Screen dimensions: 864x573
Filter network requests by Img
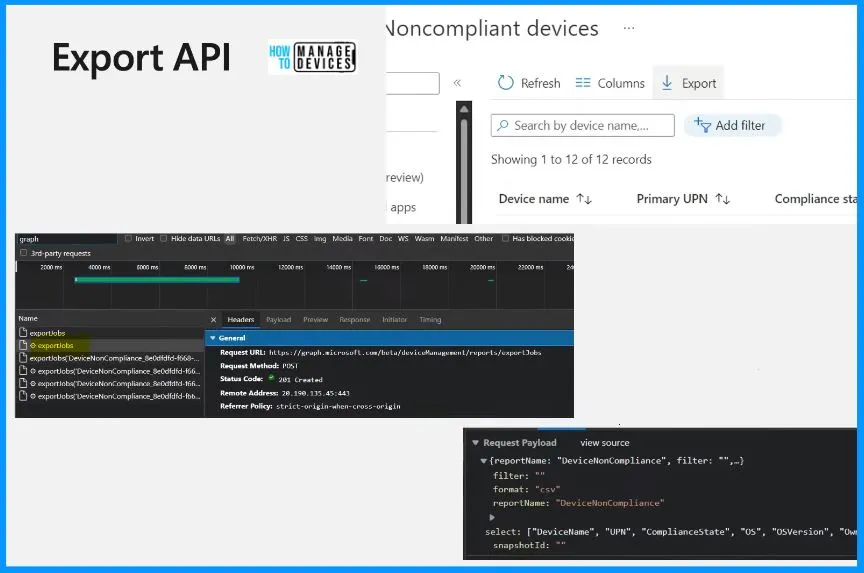(320, 239)
